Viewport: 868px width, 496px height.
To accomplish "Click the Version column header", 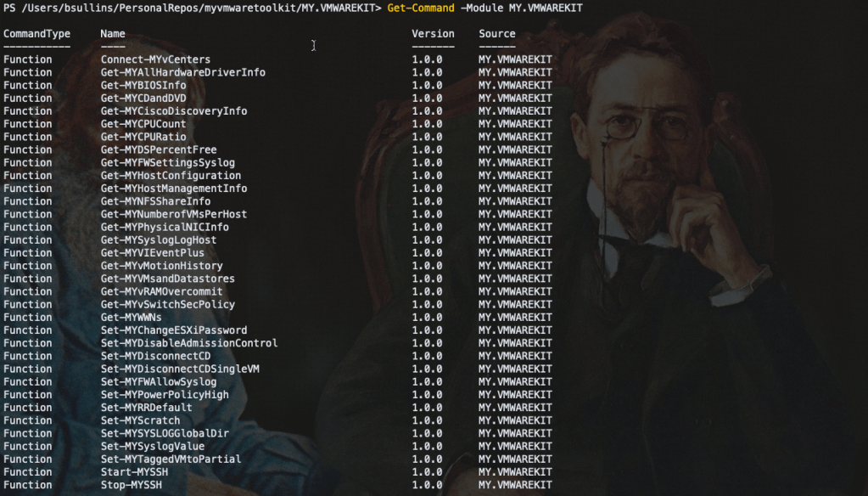I will point(433,34).
